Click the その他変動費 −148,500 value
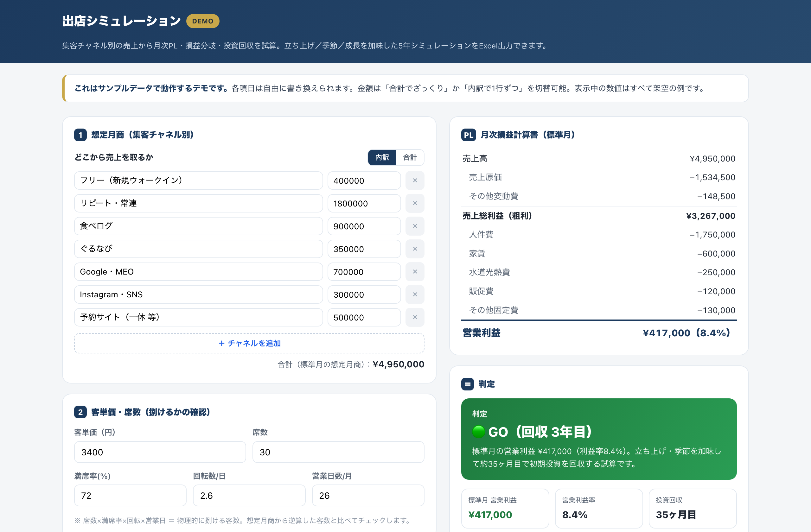The width and height of the screenshot is (811, 532). [x=716, y=197]
